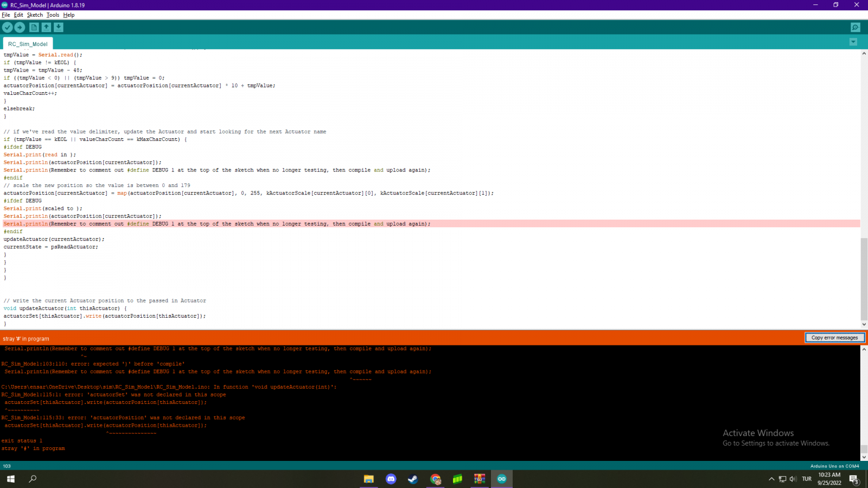Click the Verify checkmark toolbar button
Screen dimensions: 868x488
pos(8,27)
